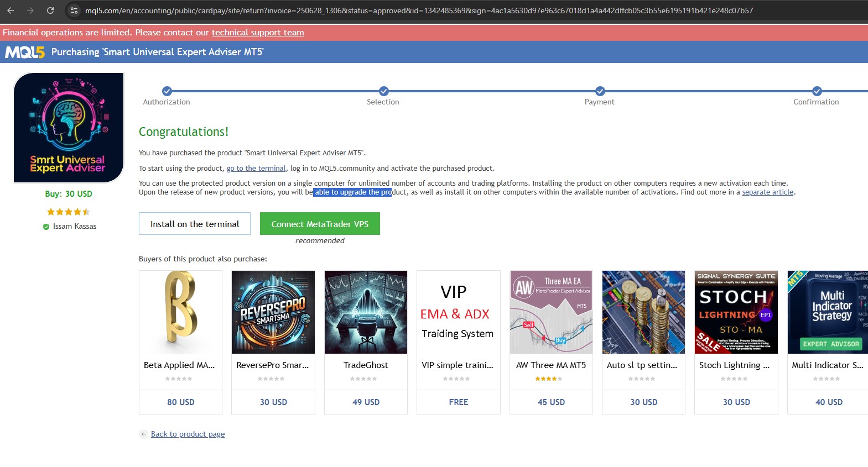This screenshot has width=868, height=467.
Task: Click Stoch Lightning ... title
Action: pyautogui.click(x=734, y=365)
